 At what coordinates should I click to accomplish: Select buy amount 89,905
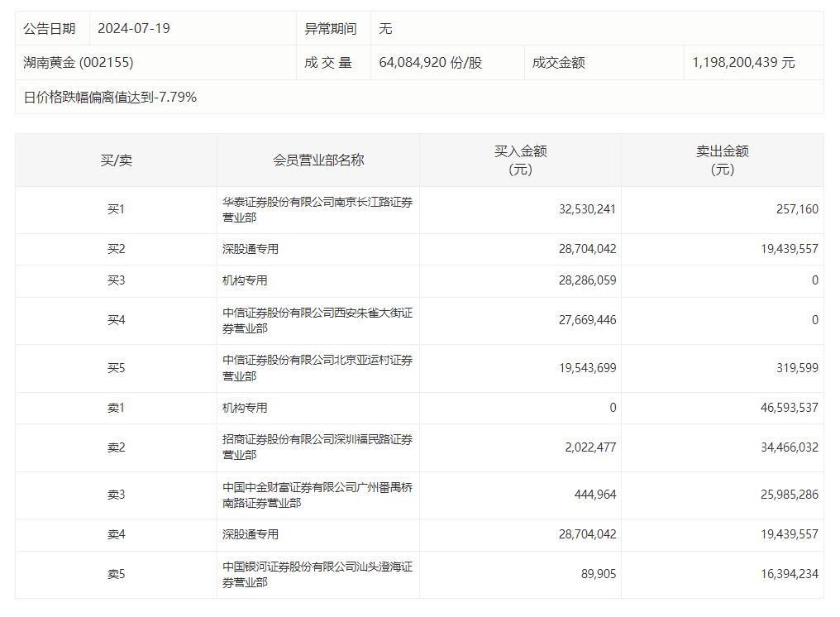tap(599, 574)
